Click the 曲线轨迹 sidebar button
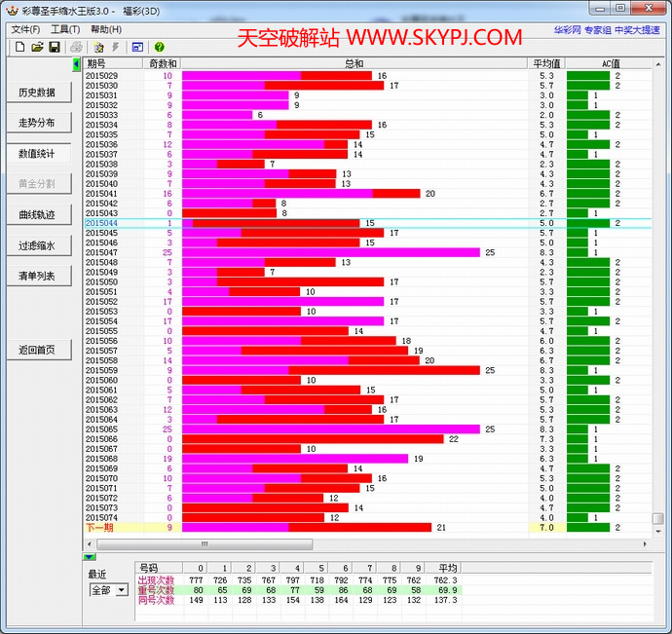The width and height of the screenshot is (672, 634). (x=37, y=214)
